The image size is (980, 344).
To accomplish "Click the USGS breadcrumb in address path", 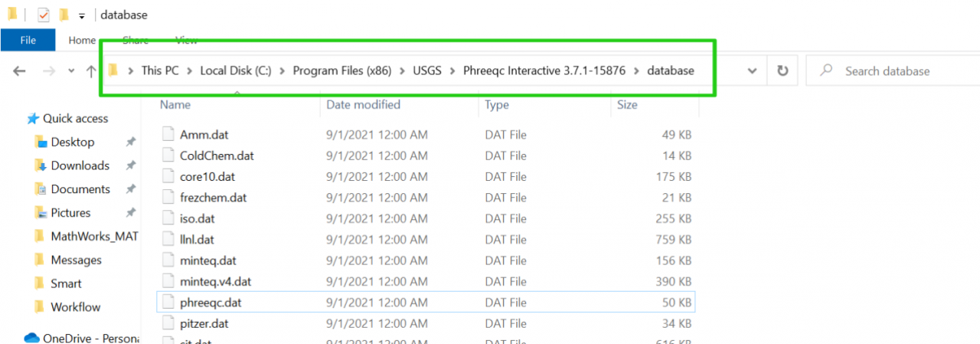I will coord(426,70).
